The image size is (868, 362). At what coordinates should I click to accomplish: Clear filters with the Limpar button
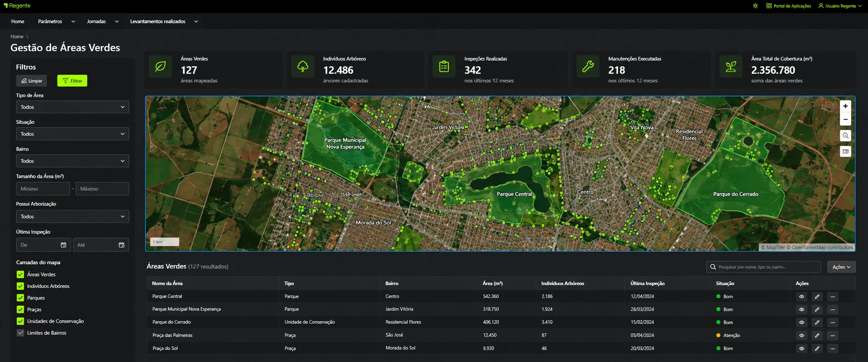[31, 81]
